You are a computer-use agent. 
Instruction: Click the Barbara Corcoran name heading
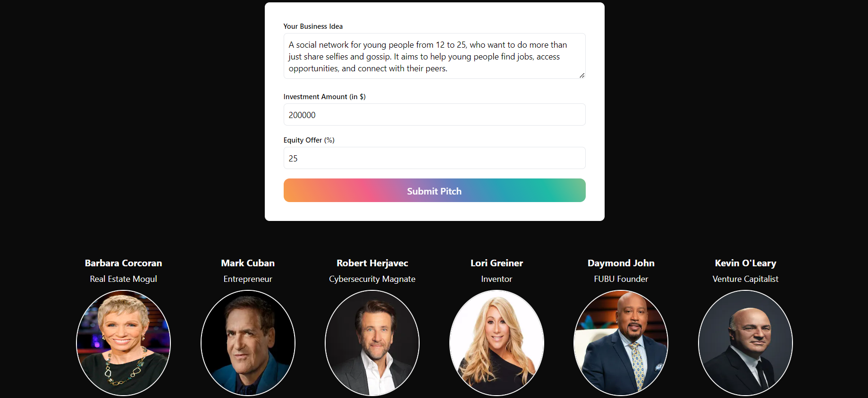123,263
